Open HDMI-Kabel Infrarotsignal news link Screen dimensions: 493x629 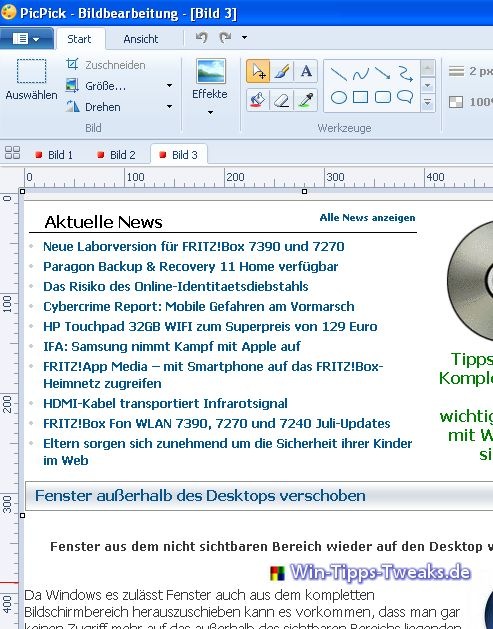click(165, 404)
